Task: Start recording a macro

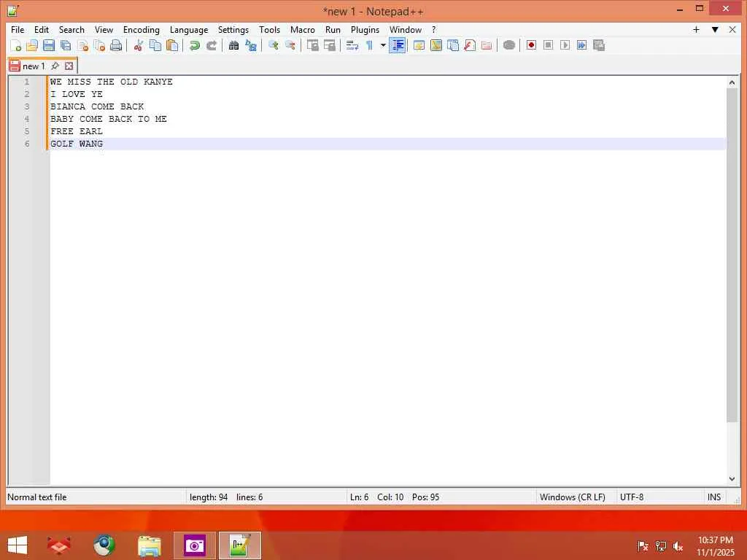Action: pyautogui.click(x=531, y=45)
